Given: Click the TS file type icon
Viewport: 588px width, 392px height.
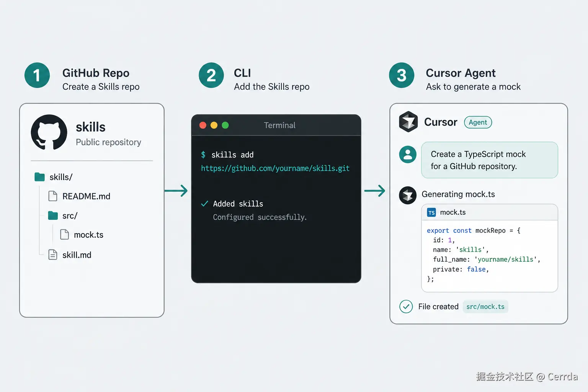Looking at the screenshot, I should 431,212.
